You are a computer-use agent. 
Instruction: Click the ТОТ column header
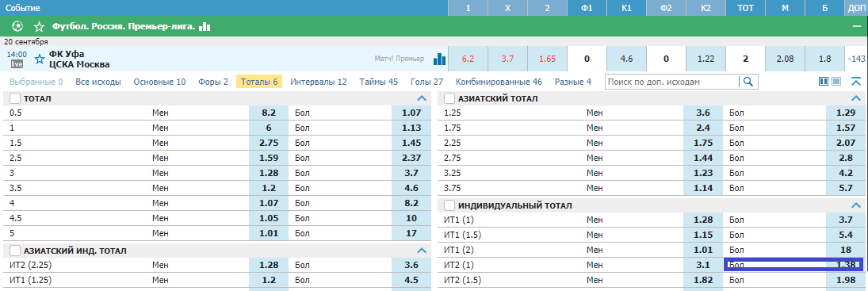click(745, 8)
